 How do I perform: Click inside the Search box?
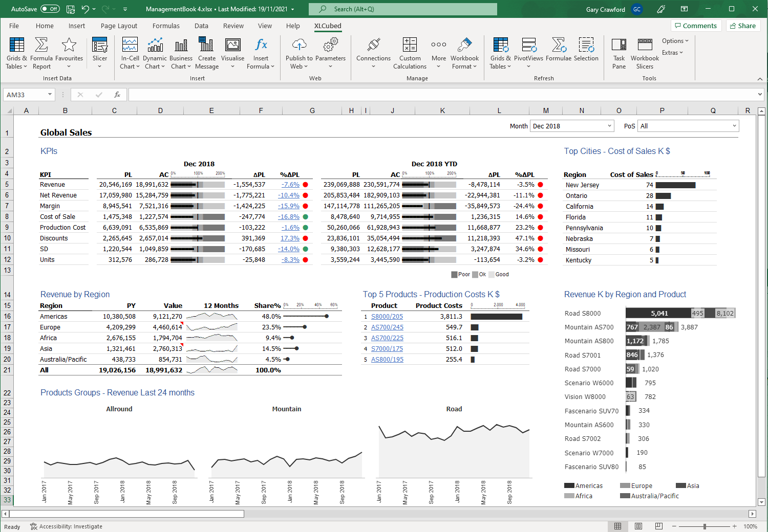click(402, 9)
